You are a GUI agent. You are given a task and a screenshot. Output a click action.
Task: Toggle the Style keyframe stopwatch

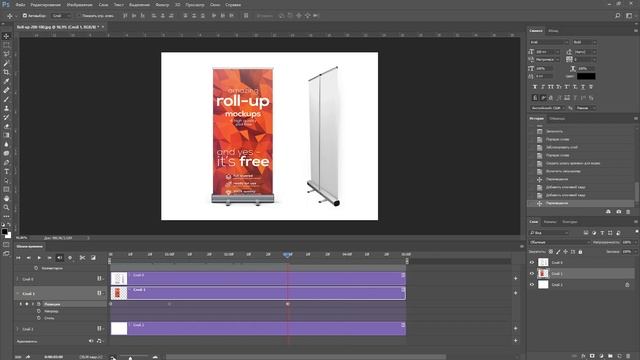click(x=39, y=318)
